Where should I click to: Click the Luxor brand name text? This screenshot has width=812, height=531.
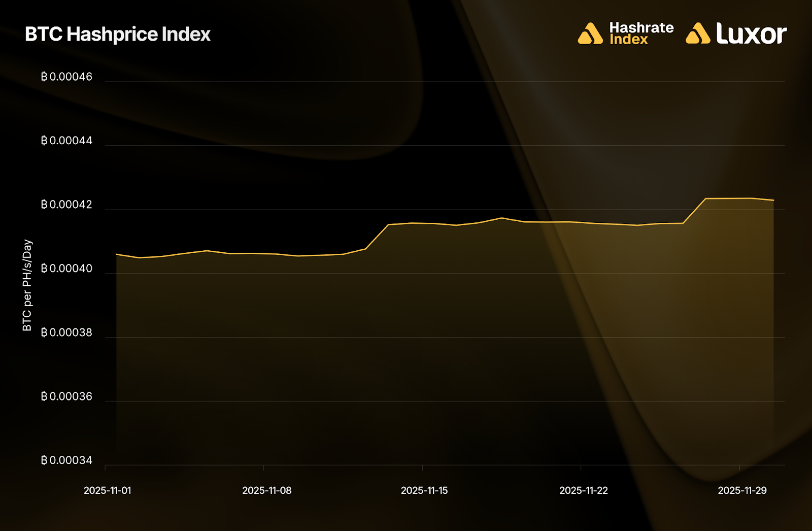pyautogui.click(x=751, y=34)
